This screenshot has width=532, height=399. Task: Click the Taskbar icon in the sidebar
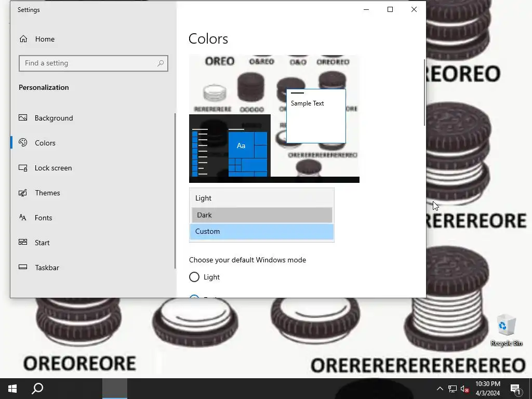click(23, 267)
